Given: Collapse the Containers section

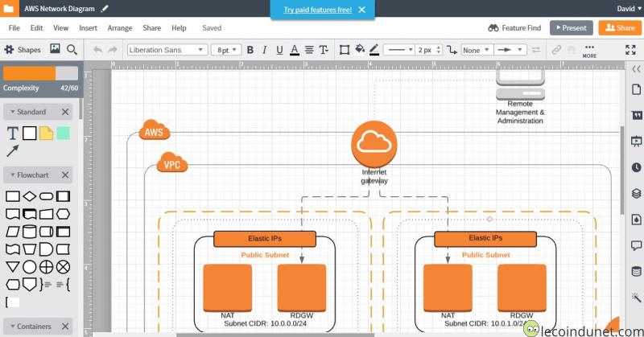Looking at the screenshot, I should pyautogui.click(x=13, y=327).
